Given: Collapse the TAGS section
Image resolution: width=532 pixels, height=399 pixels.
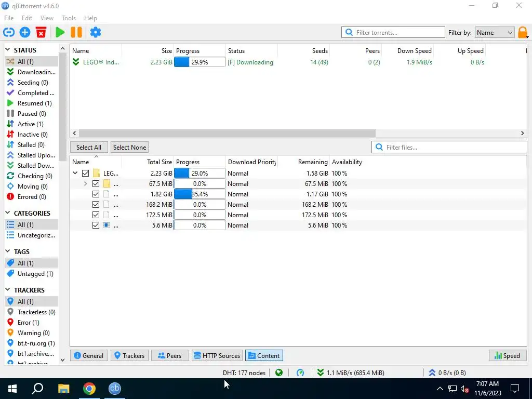Looking at the screenshot, I should [x=8, y=251].
